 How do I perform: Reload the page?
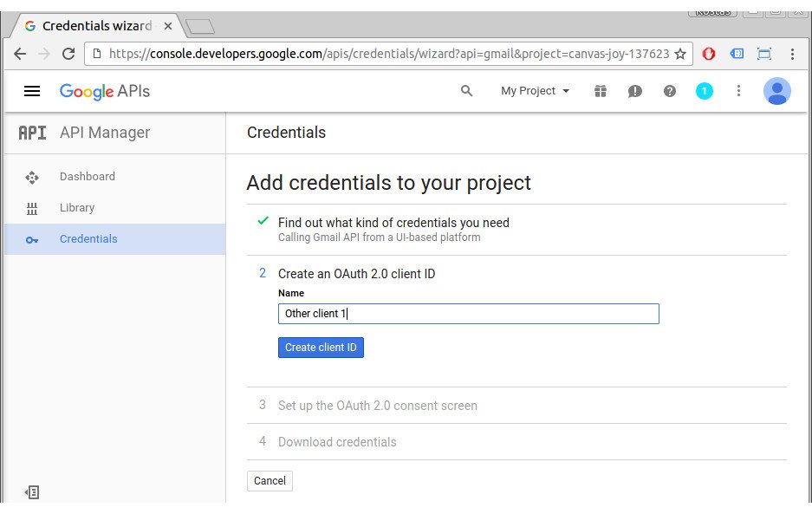point(68,54)
